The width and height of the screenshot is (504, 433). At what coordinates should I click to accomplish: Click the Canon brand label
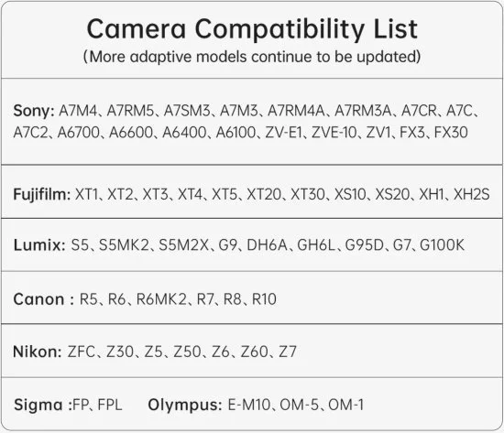(44, 299)
